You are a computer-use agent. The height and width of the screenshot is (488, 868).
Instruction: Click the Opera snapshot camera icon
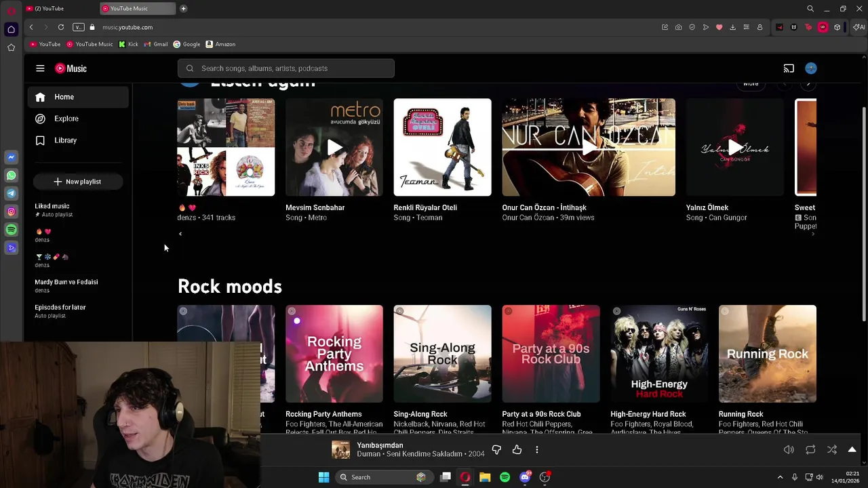678,27
